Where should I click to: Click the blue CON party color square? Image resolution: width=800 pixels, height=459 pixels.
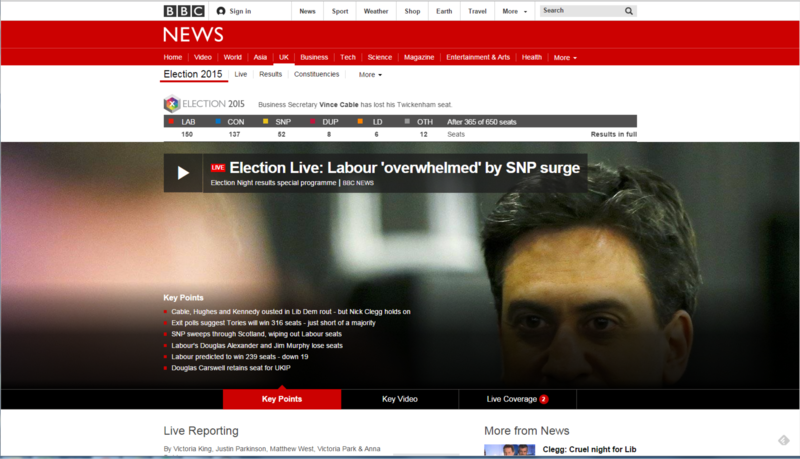218,121
